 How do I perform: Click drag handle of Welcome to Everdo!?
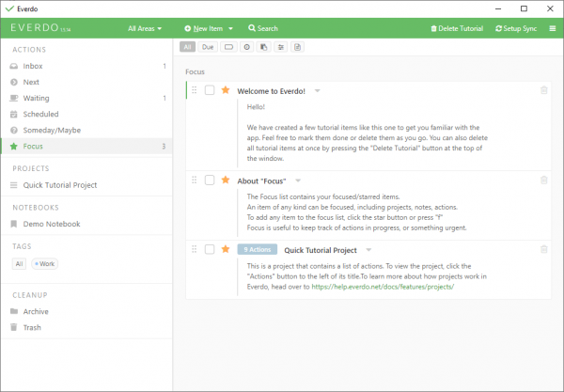195,90
